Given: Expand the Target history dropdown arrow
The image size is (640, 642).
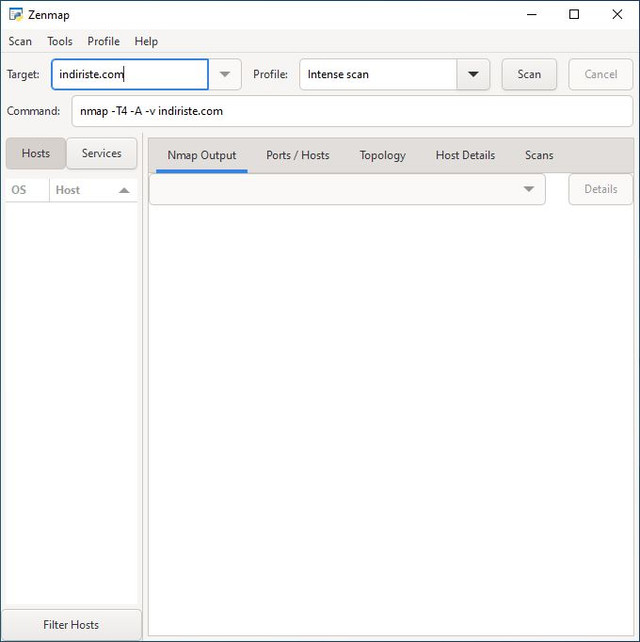Looking at the screenshot, I should (225, 75).
